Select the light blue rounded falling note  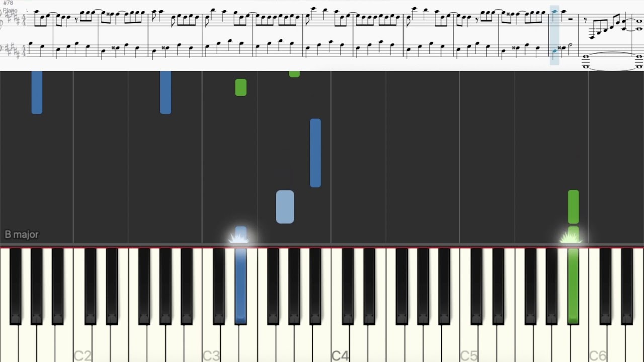point(285,207)
